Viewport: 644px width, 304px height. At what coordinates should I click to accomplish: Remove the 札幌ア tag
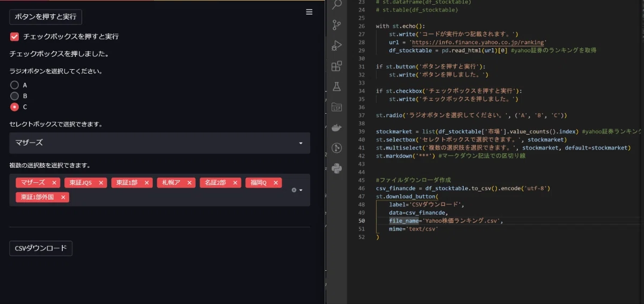click(189, 183)
